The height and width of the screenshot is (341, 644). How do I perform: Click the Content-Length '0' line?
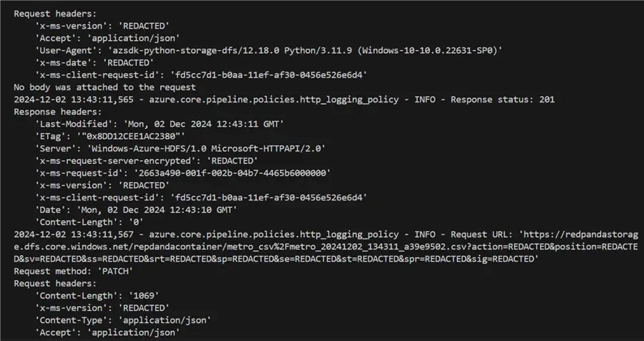coord(89,222)
